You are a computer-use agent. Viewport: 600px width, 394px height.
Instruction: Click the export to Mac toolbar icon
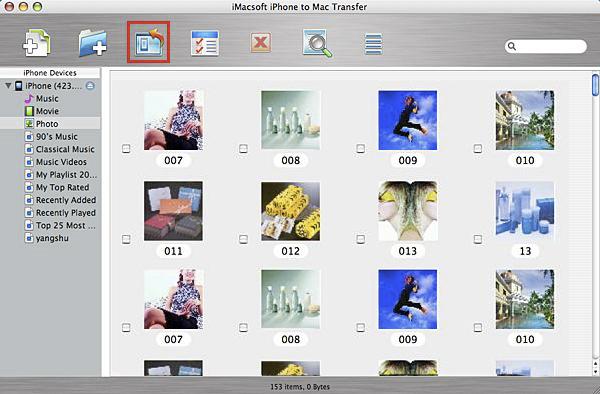click(x=149, y=42)
